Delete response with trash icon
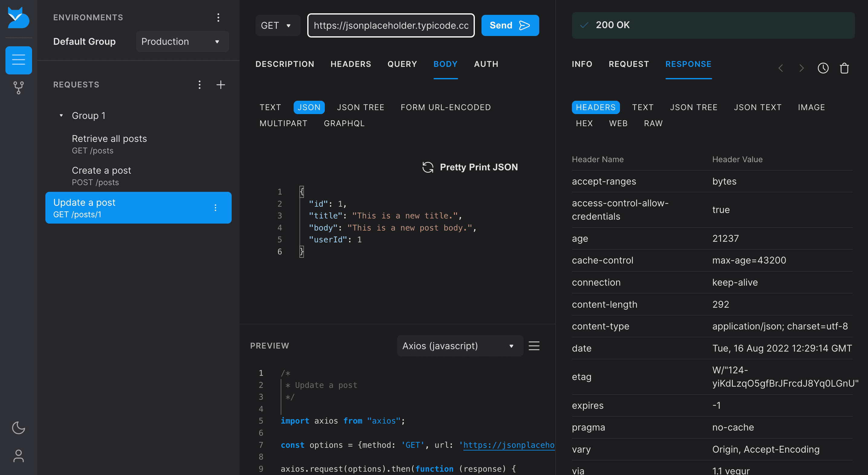This screenshot has width=868, height=475. pyautogui.click(x=844, y=68)
